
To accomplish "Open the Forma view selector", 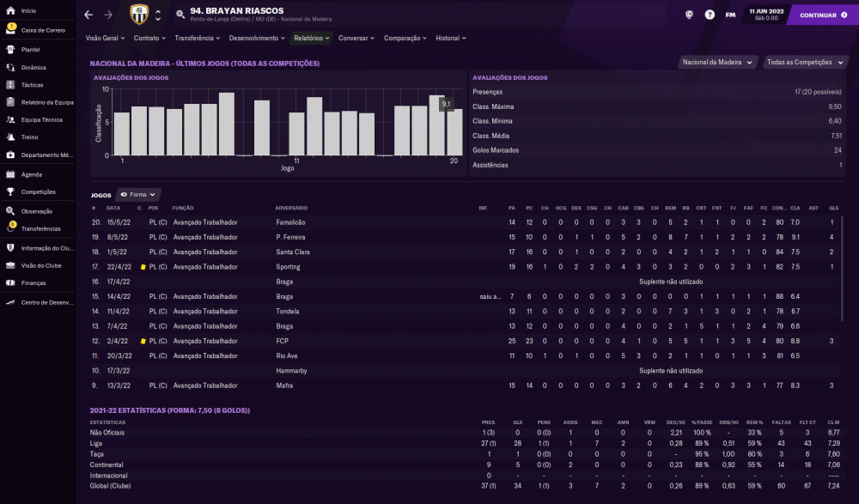I will click(x=137, y=195).
